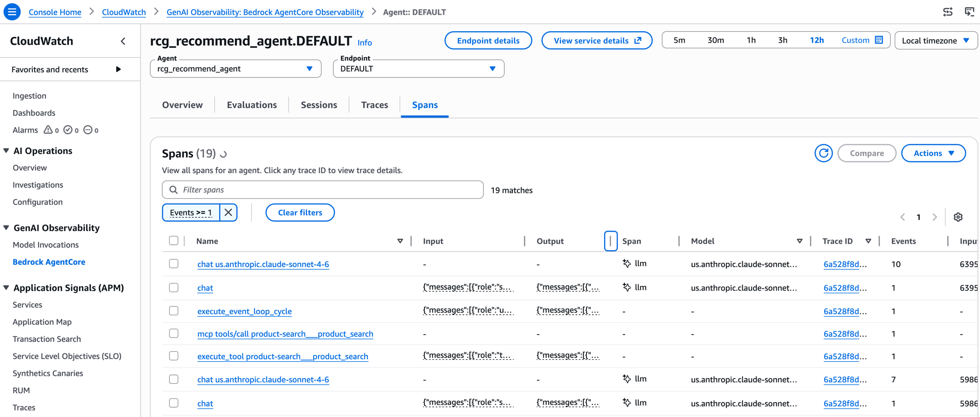
Task: Open the Agent dropdown rcg_recommend_agent
Action: pos(236,69)
